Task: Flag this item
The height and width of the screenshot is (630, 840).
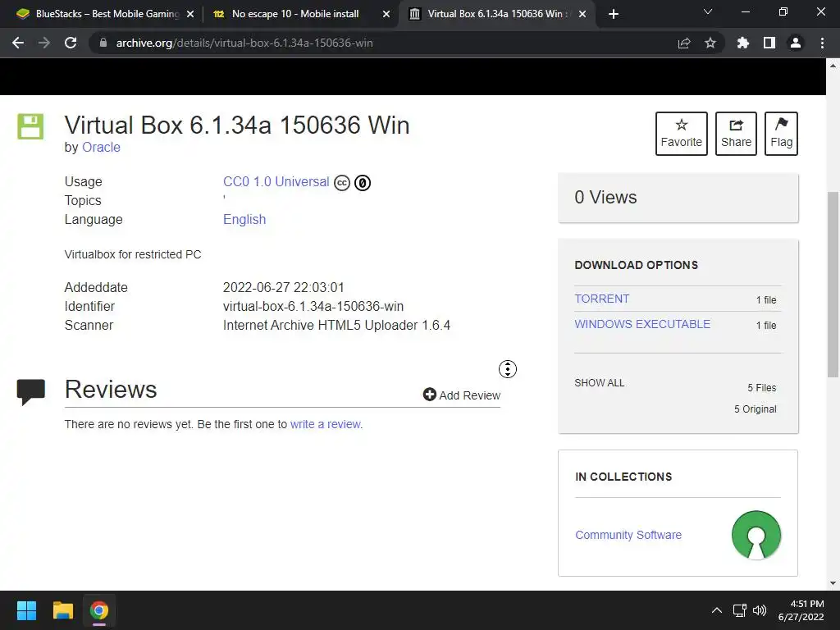Action: point(781,134)
